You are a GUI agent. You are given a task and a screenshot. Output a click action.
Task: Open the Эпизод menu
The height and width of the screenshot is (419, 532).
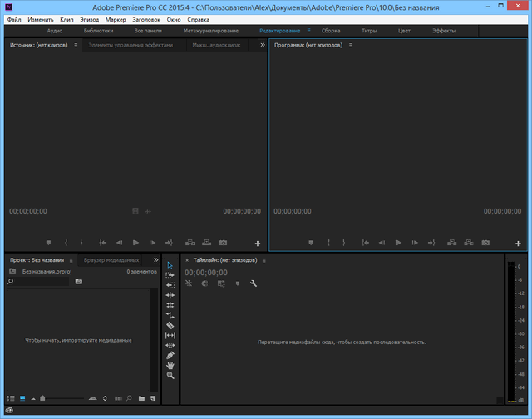[87, 19]
